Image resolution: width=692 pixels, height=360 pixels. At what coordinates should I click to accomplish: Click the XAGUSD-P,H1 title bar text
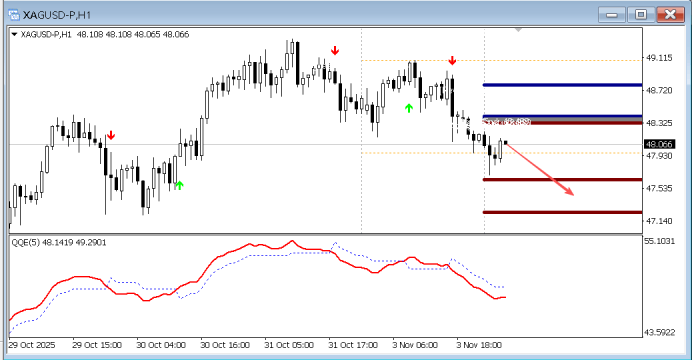pyautogui.click(x=57, y=15)
